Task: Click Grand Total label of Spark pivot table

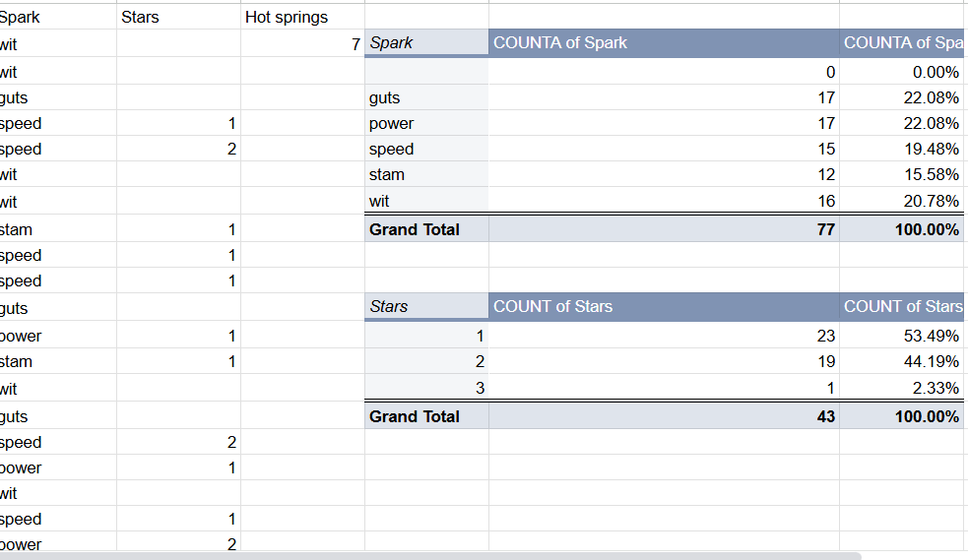Action: 426,228
